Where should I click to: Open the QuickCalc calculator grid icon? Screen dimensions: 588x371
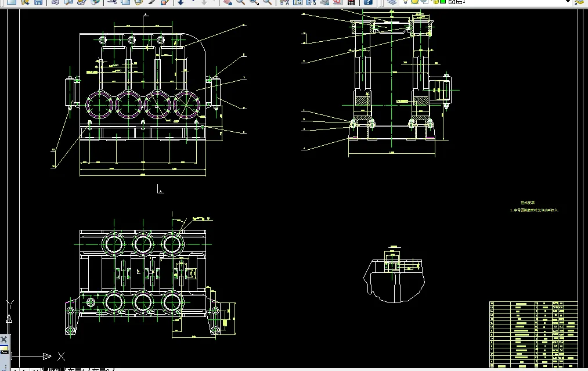coord(351,2)
